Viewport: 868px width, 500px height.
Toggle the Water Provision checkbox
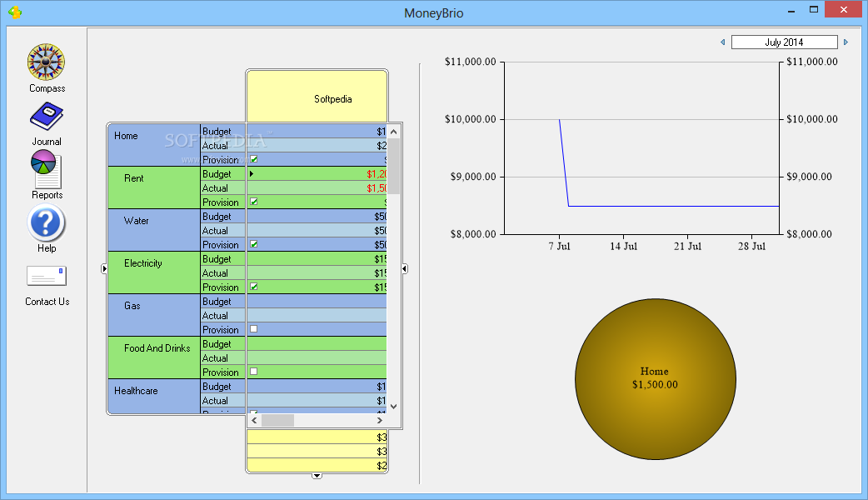253,244
